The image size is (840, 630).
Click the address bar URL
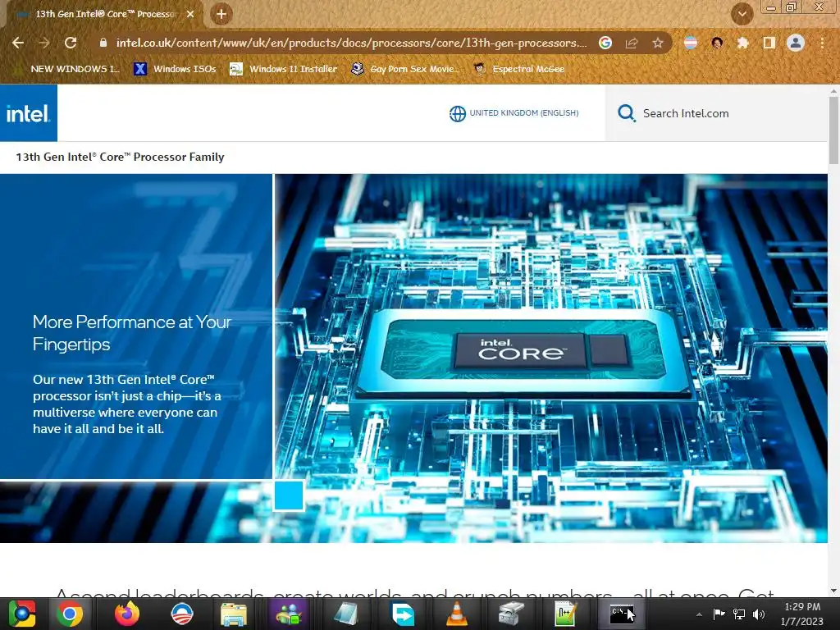tap(351, 43)
